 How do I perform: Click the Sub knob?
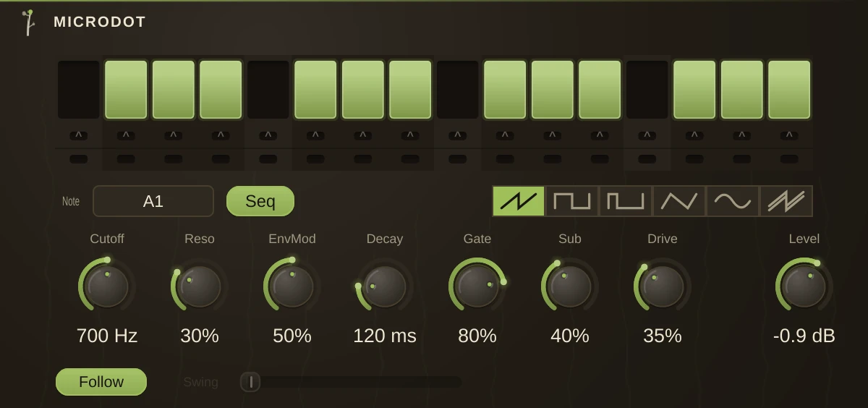pyautogui.click(x=570, y=286)
